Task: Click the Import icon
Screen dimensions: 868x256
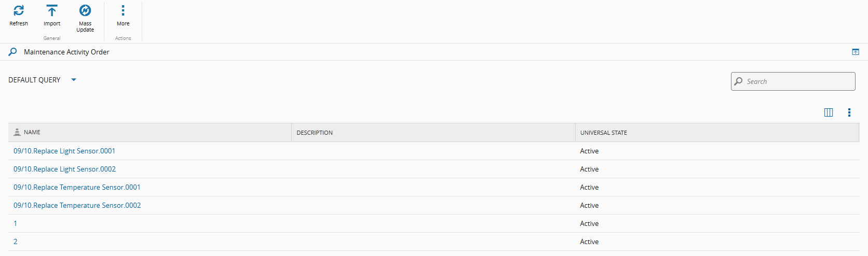Action: pos(52,11)
